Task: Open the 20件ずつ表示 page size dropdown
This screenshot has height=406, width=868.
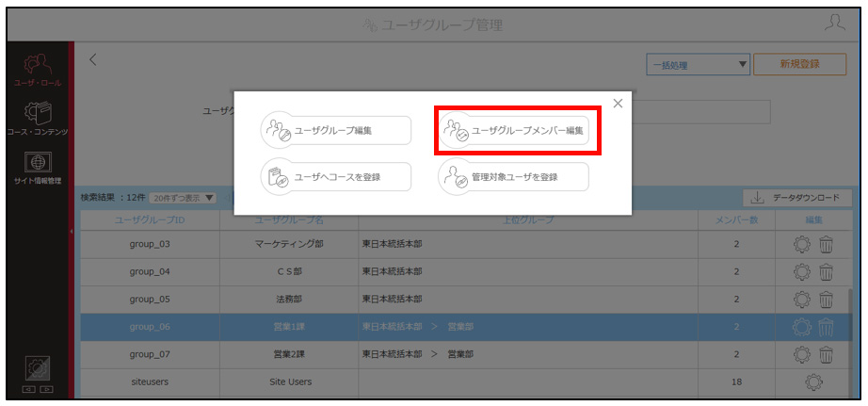Action: (x=183, y=198)
